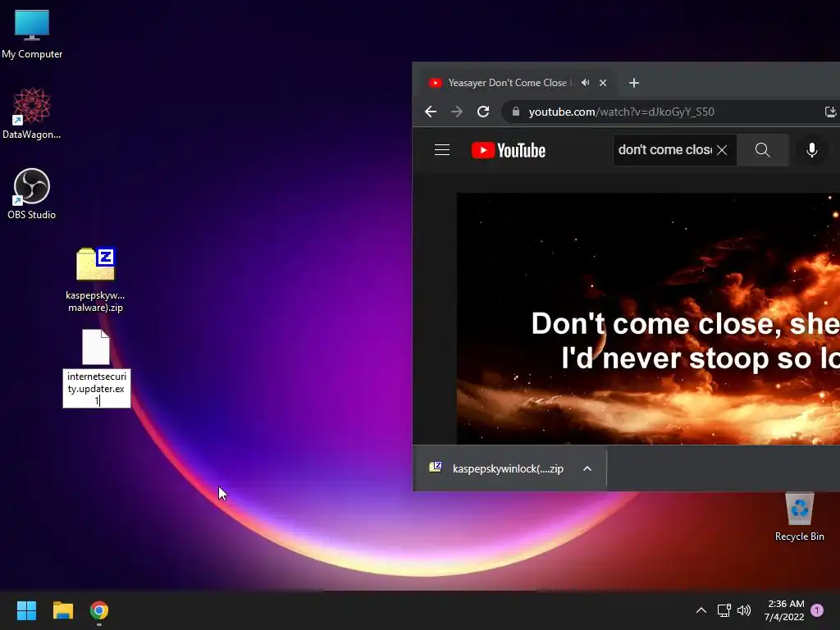Open the volume control in tray
Viewport: 840px width, 630px height.
tap(744, 610)
